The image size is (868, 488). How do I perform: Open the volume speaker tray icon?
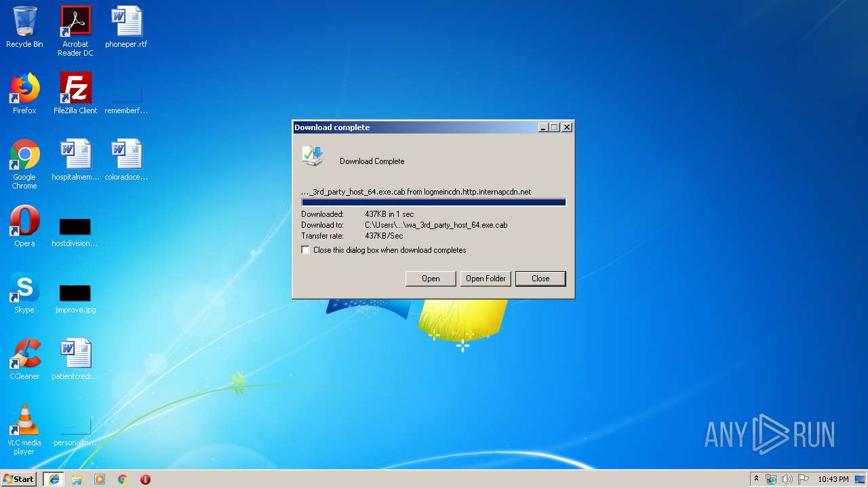(x=787, y=479)
